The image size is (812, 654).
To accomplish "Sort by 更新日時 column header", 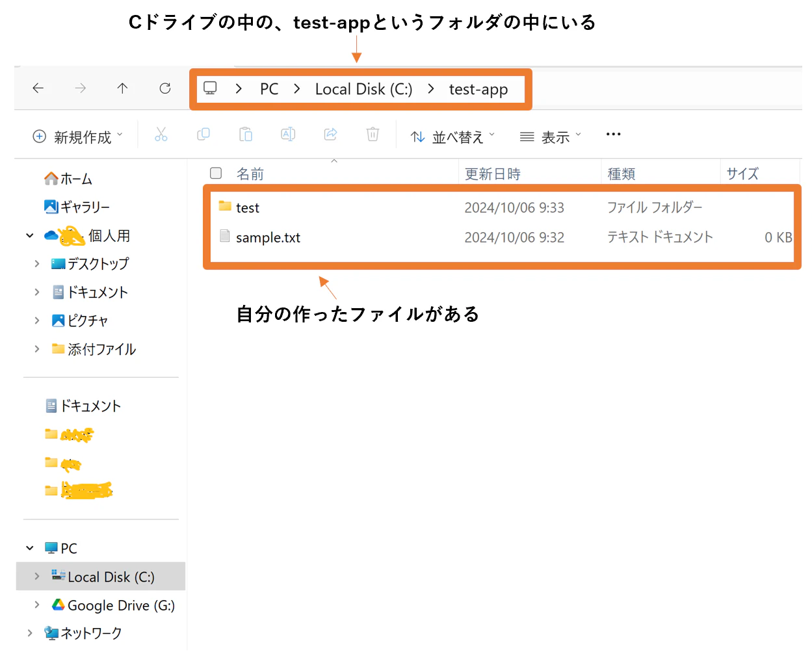I will click(493, 174).
